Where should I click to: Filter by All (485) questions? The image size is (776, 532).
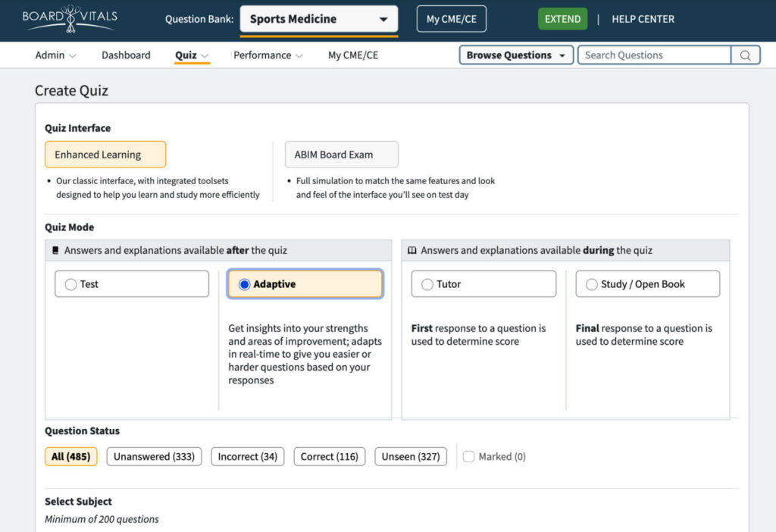pos(70,456)
